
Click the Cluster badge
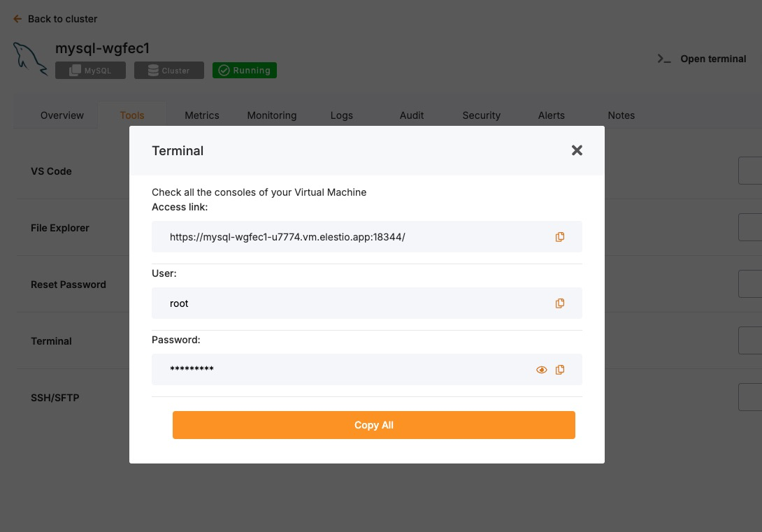coord(168,71)
